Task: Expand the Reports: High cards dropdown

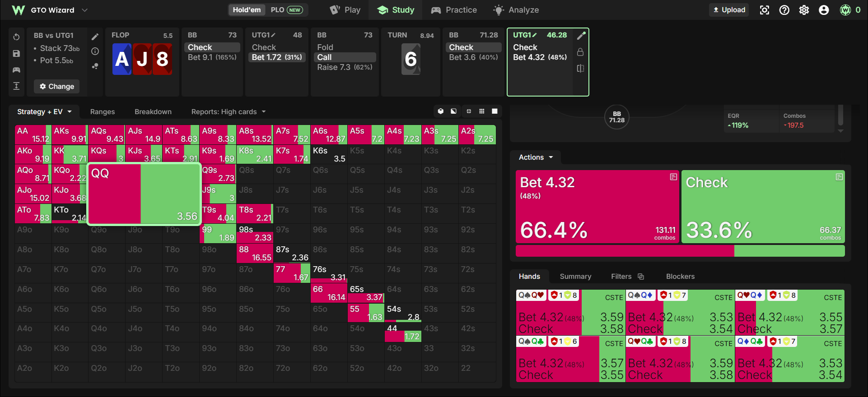Action: 229,112
